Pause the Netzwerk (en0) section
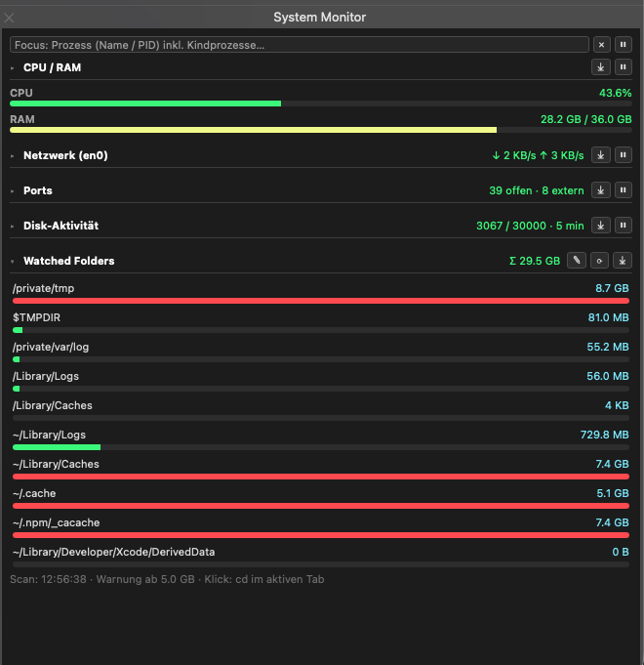 pos(624,155)
